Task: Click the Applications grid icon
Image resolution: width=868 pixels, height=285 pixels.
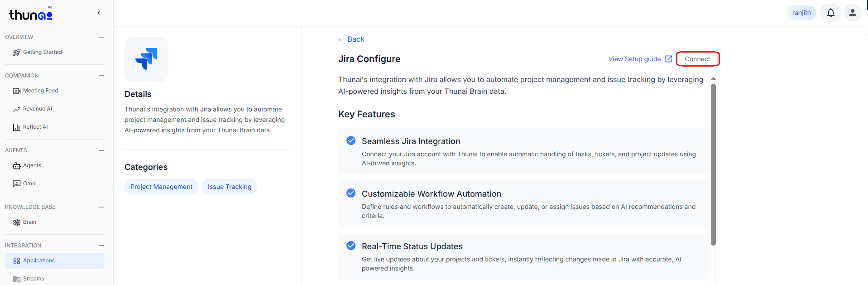Action: point(17,261)
